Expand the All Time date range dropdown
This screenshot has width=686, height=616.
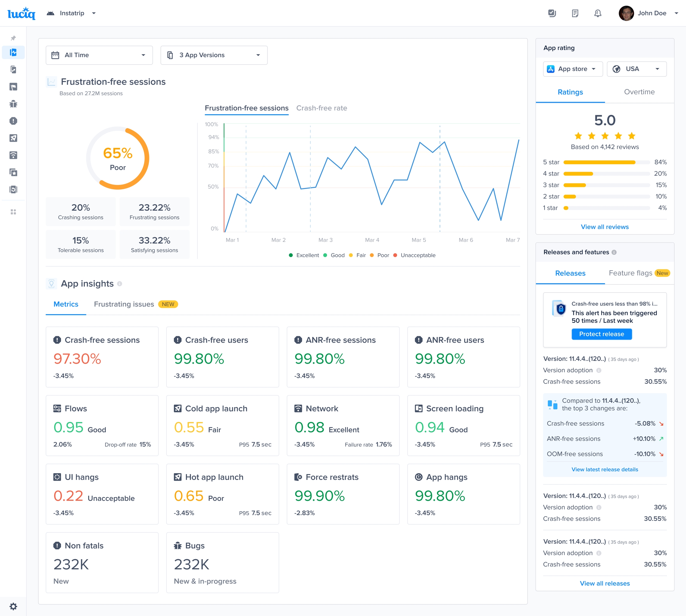[99, 55]
